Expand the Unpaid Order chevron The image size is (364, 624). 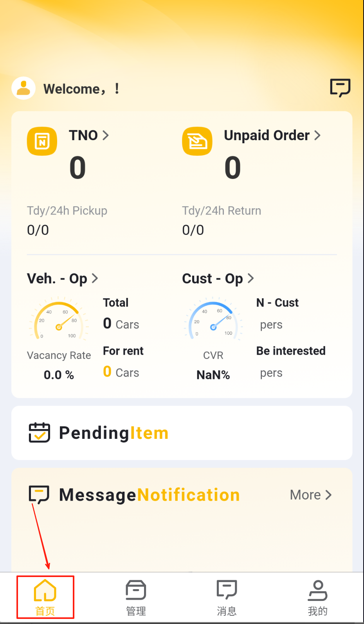tap(317, 135)
